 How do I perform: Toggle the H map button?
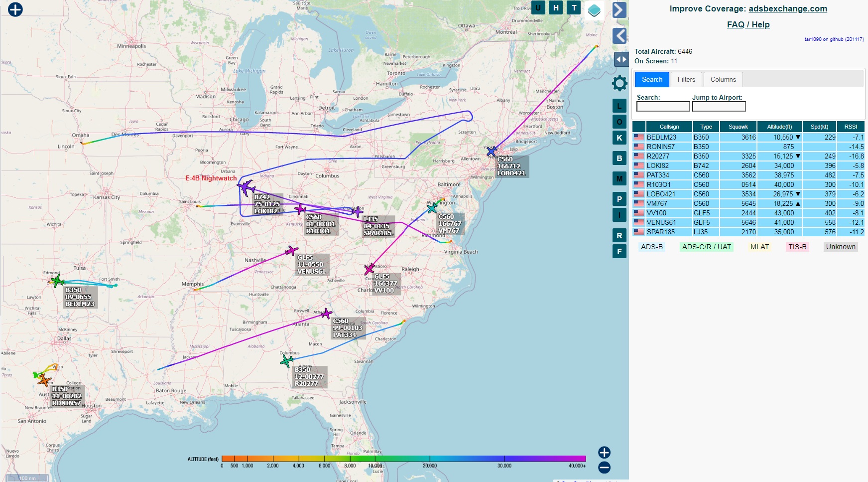click(x=556, y=7)
